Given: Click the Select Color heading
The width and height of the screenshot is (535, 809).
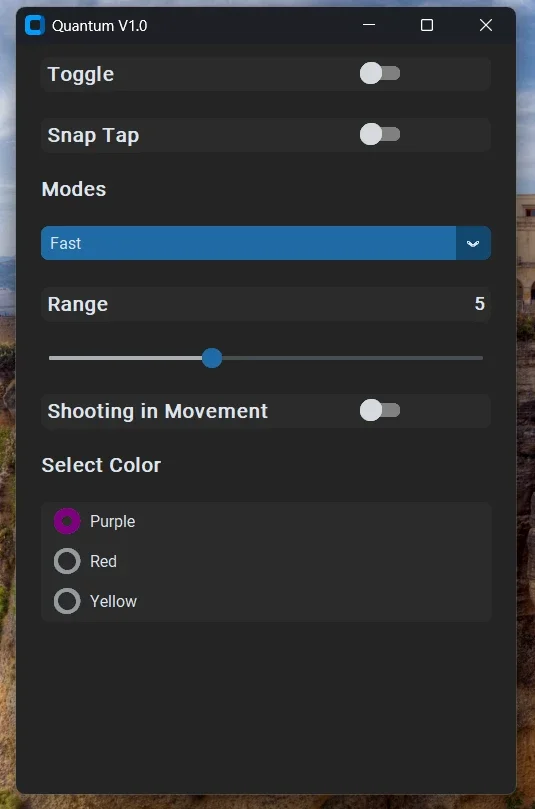Looking at the screenshot, I should tap(101, 465).
